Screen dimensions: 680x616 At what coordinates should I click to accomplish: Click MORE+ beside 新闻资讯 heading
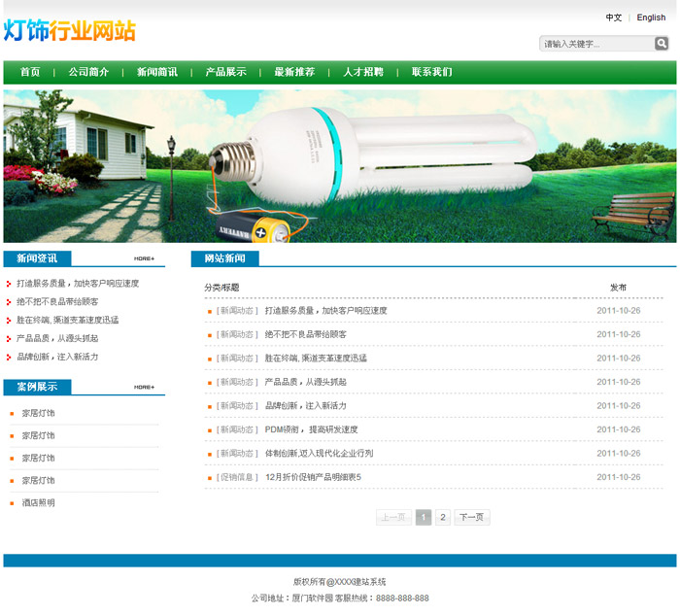click(144, 258)
